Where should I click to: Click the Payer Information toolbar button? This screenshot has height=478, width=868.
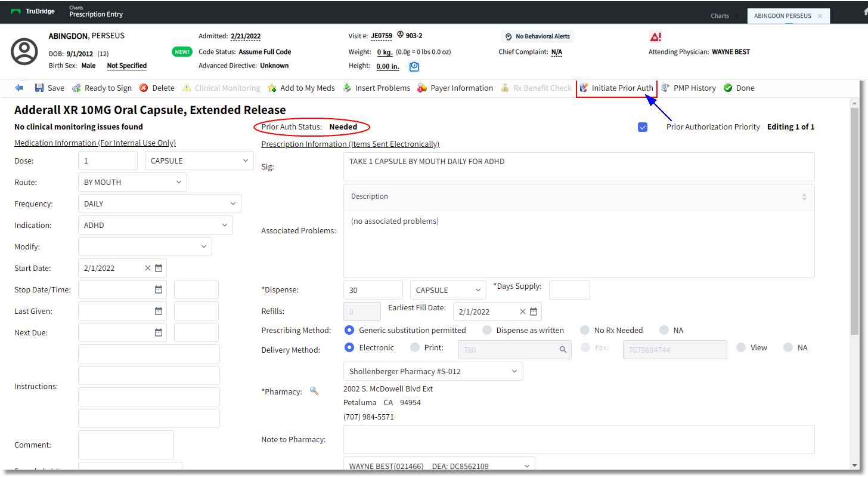pos(455,88)
